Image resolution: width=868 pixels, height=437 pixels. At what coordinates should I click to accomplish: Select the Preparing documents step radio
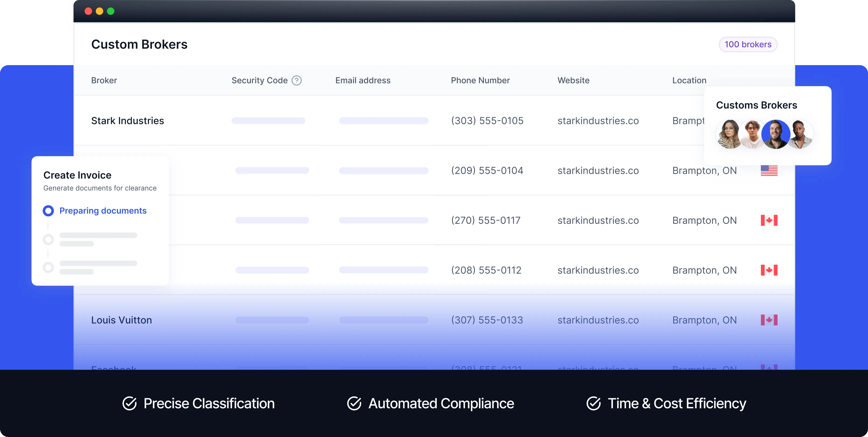48,211
